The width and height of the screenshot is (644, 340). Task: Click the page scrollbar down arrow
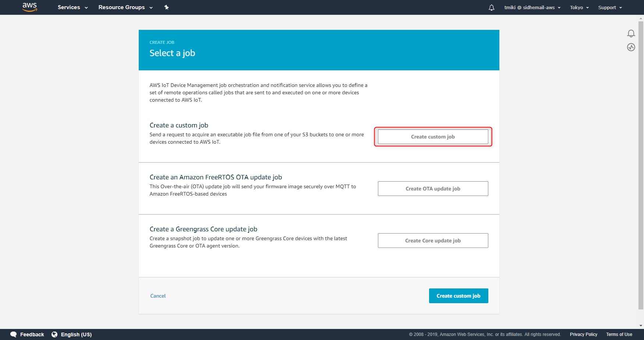click(x=641, y=326)
